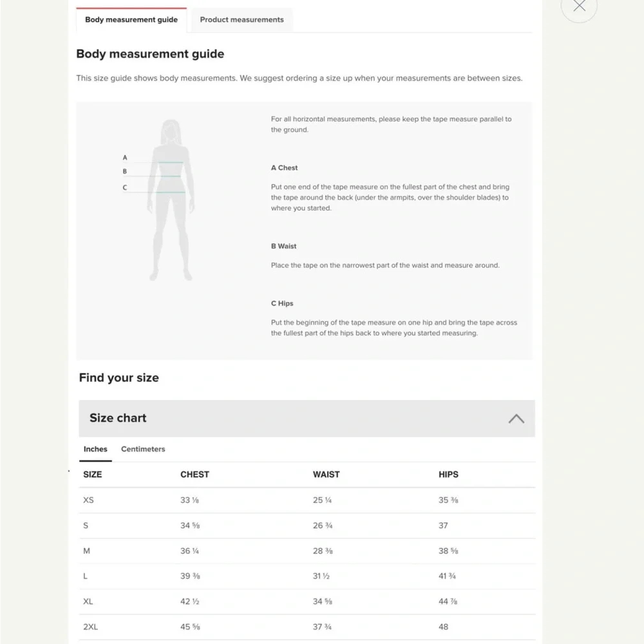
Task: Click the XL size row label
Action: [x=88, y=601]
